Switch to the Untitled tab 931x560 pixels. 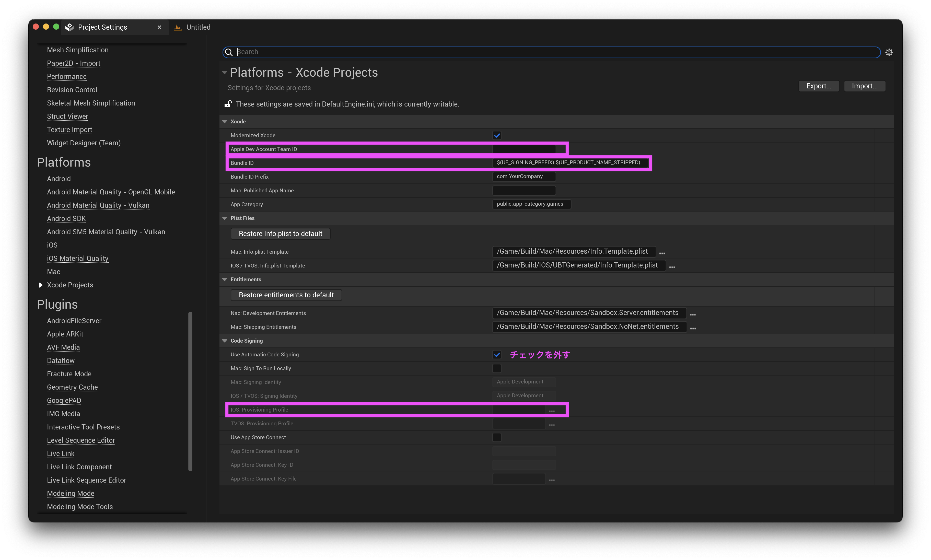tap(198, 27)
